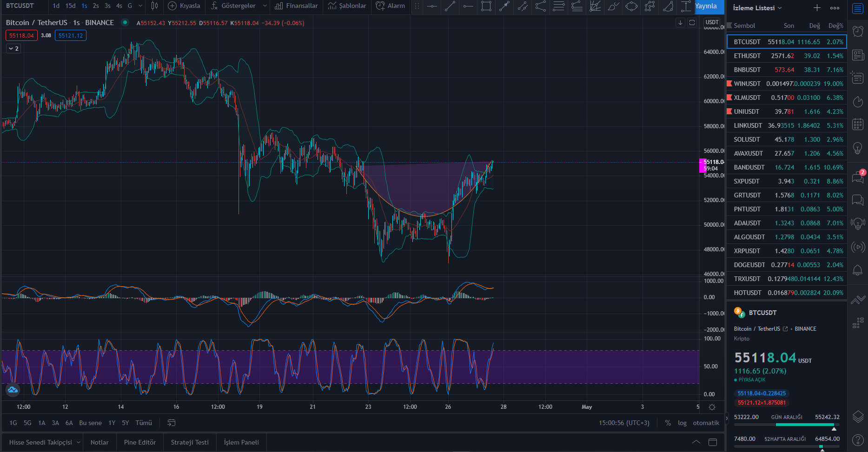The width and height of the screenshot is (868, 452).
Task: Set range to Tümü
Action: coord(144,423)
